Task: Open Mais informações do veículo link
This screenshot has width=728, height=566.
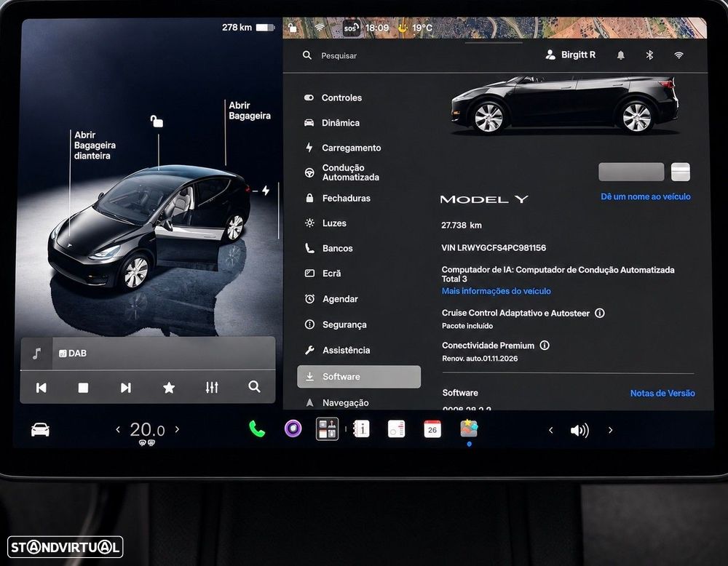Action: coord(496,291)
